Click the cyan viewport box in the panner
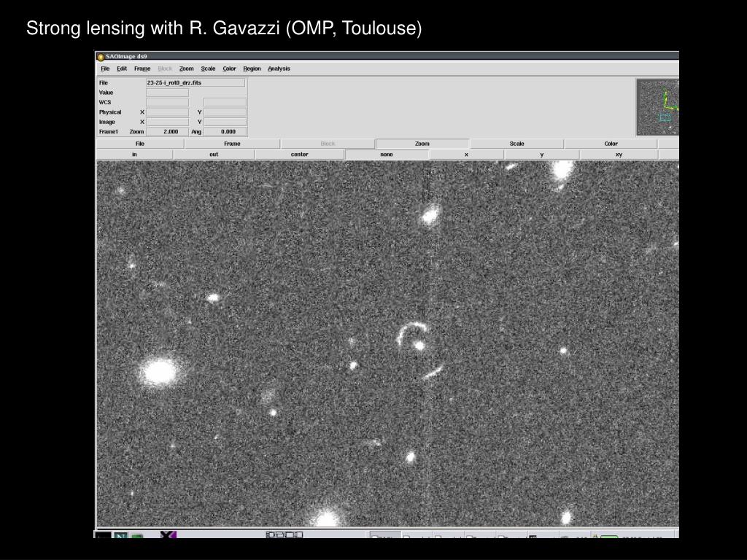This screenshot has height=560, width=747. coord(665,117)
